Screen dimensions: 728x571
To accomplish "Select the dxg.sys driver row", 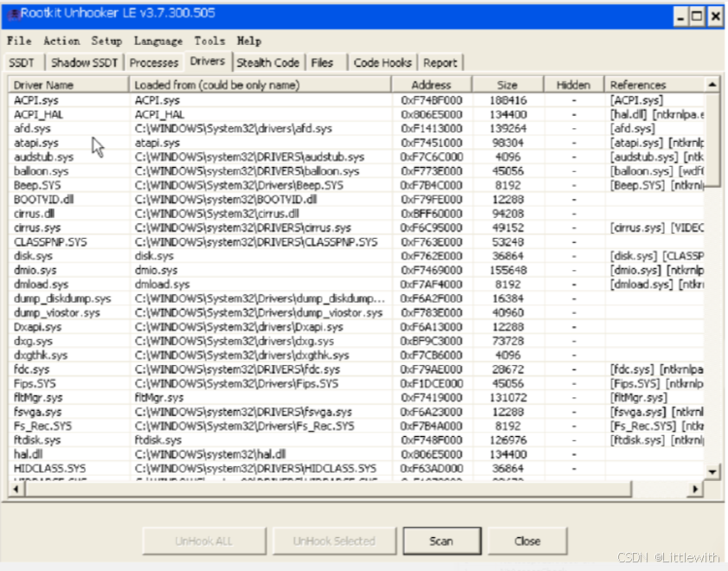I will coord(356,341).
